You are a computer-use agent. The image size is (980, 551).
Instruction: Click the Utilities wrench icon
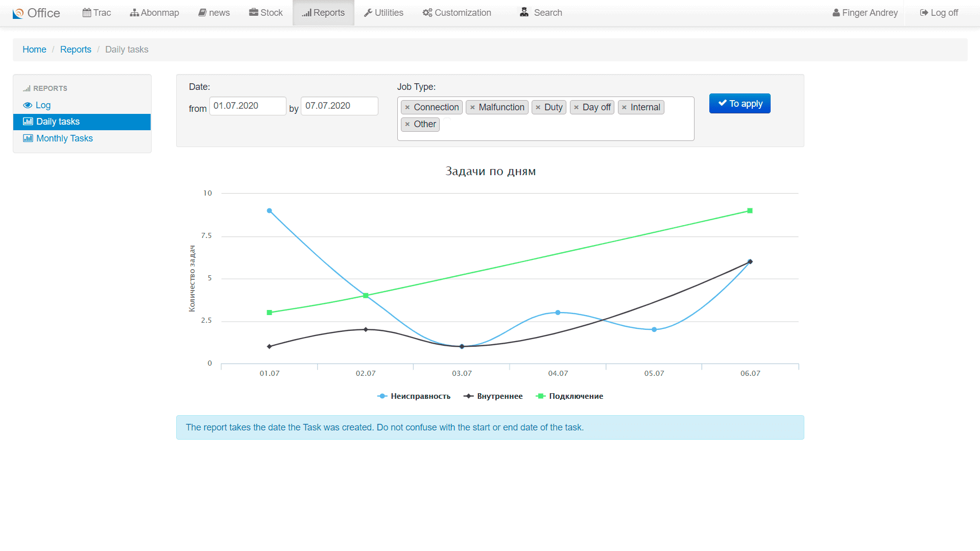coord(368,13)
